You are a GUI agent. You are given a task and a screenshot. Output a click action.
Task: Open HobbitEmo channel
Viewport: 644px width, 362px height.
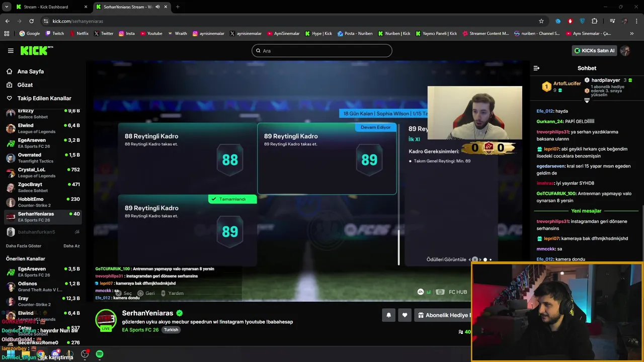tap(42, 202)
